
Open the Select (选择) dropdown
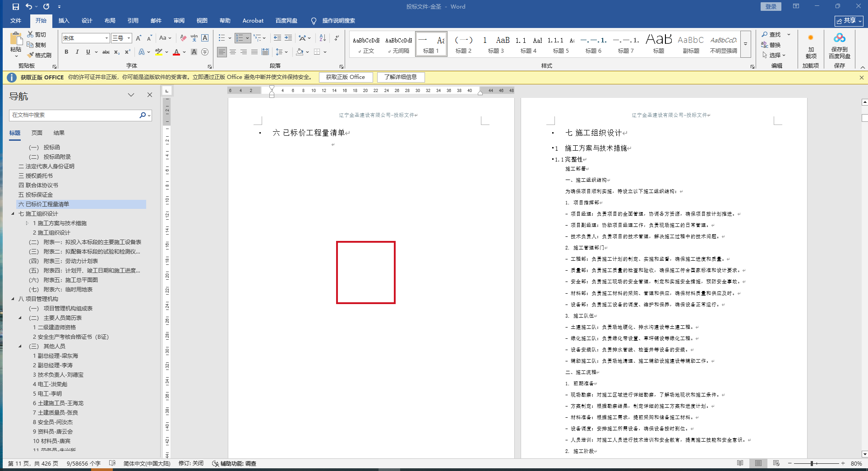(774, 55)
